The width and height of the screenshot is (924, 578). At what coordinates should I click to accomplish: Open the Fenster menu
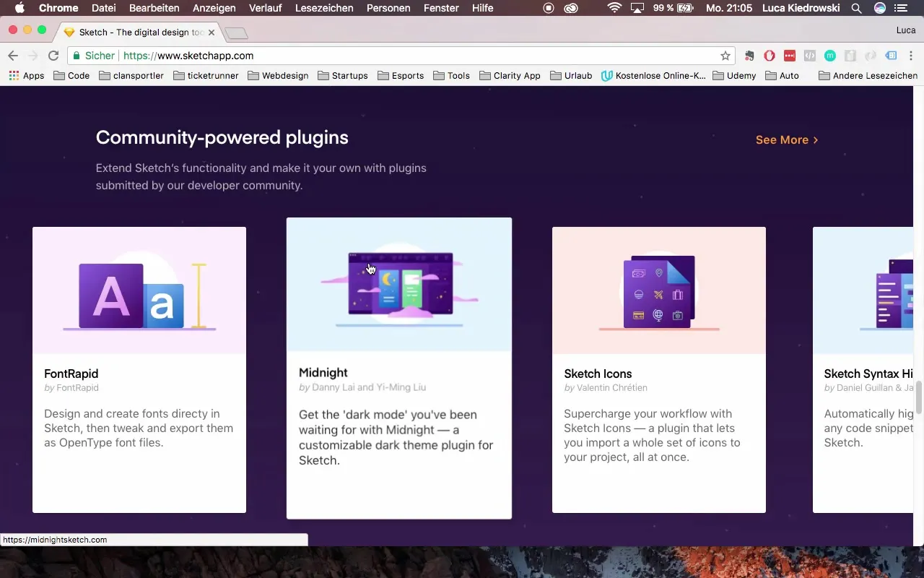[x=441, y=8]
